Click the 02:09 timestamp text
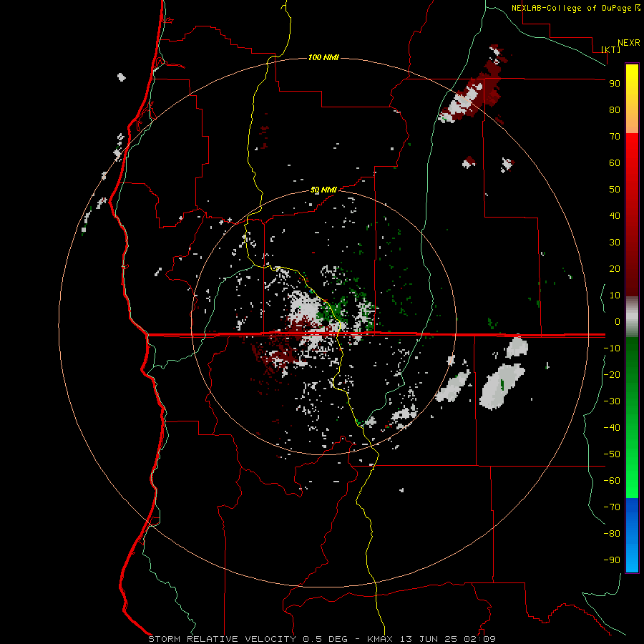 coord(479,639)
